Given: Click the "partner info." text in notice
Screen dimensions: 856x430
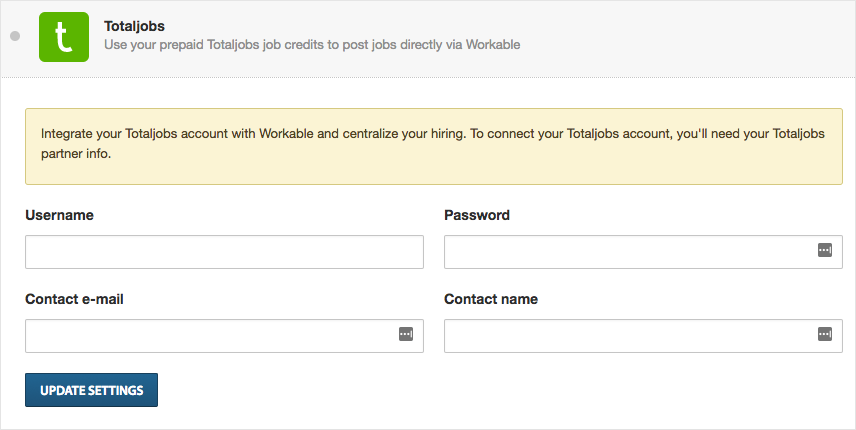Looking at the screenshot, I should point(76,154).
